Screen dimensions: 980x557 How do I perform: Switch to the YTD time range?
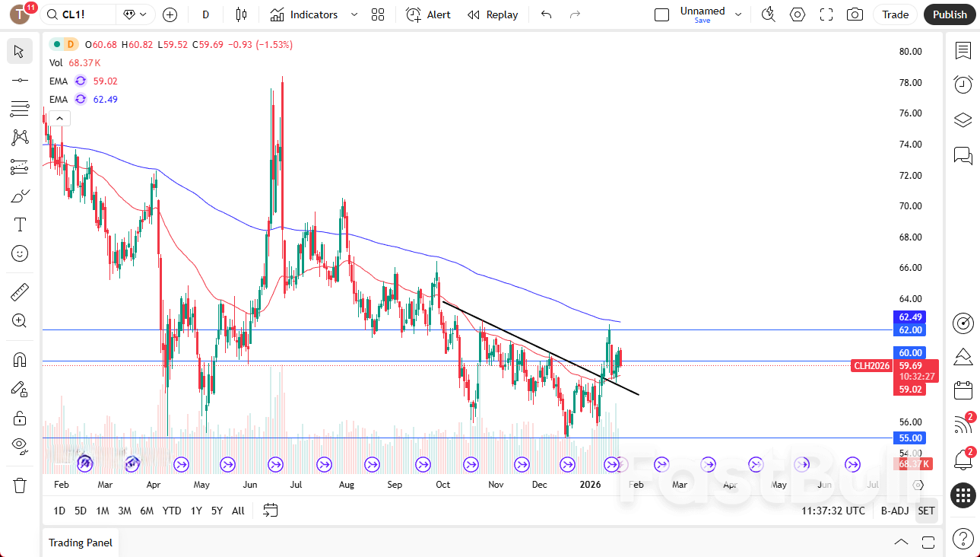tap(172, 511)
